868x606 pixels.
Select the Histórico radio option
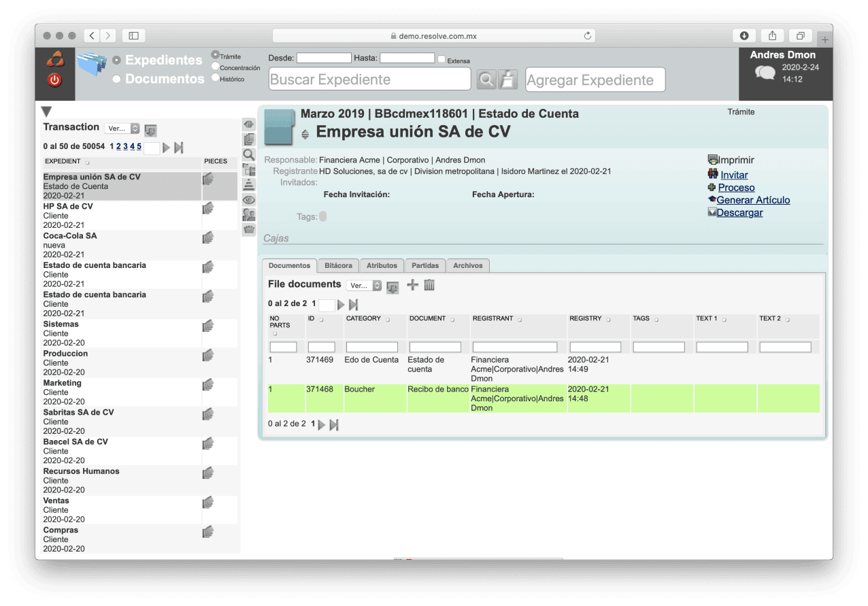pyautogui.click(x=216, y=78)
